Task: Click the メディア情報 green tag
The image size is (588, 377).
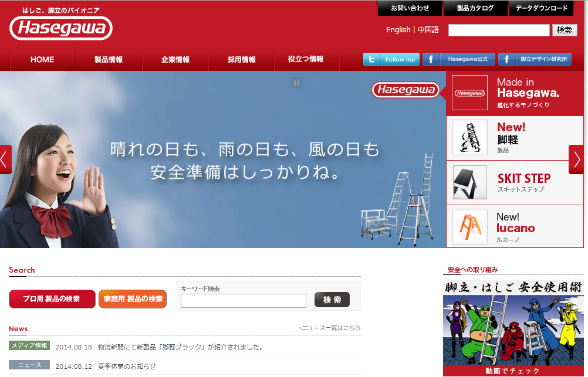Action: coord(29,345)
